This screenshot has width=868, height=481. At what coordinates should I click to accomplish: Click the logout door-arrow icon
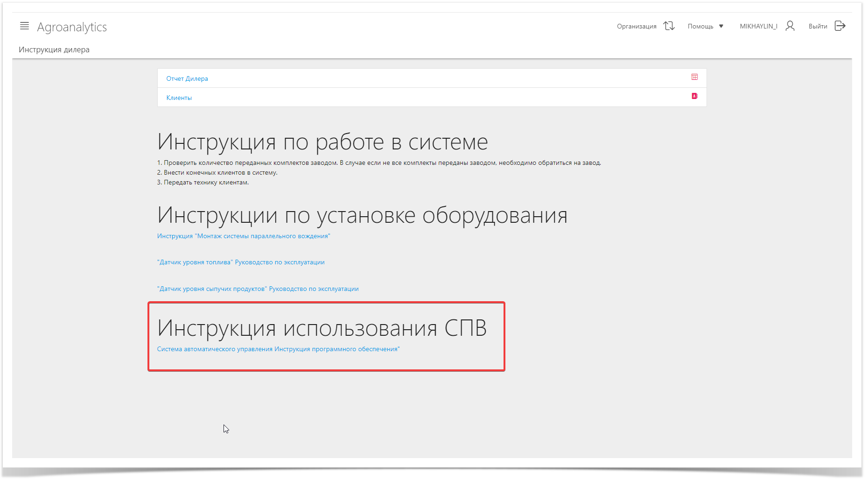840,26
